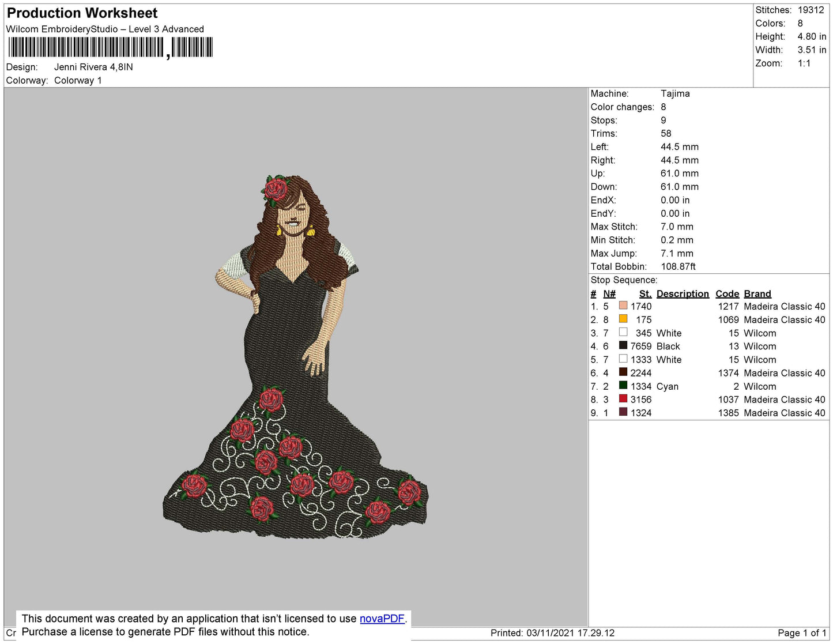Image resolution: width=833 pixels, height=644 pixels.
Task: Click the 'Cyan' description in row 7
Action: tap(668, 386)
